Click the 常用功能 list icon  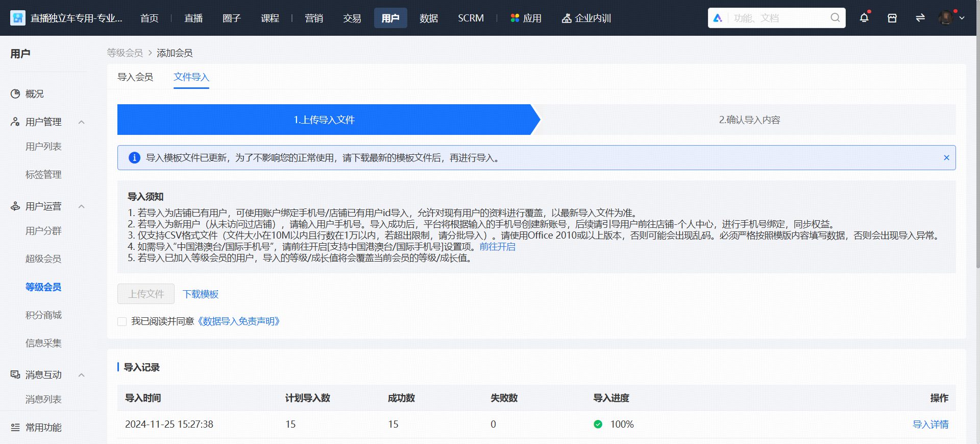pos(15,427)
